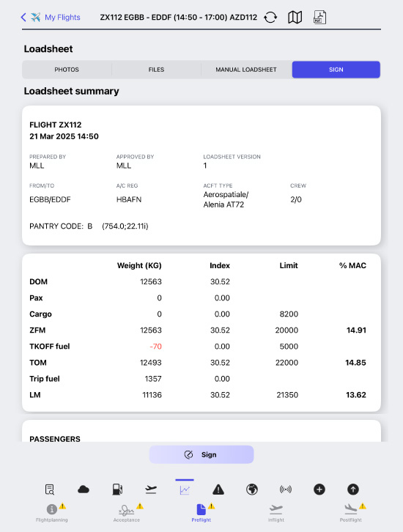Screen dimensions: 403x532
Task: Tap the plus circle icon
Action: click(x=319, y=489)
